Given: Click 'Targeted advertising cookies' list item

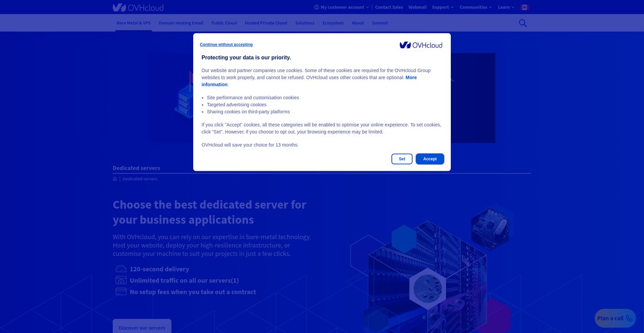Looking at the screenshot, I should pos(237,105).
